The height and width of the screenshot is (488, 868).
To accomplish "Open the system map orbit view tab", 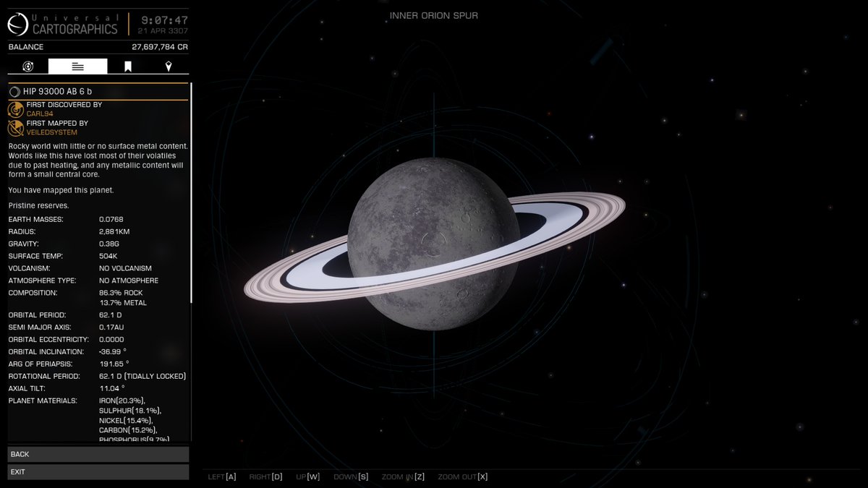I will click(28, 67).
